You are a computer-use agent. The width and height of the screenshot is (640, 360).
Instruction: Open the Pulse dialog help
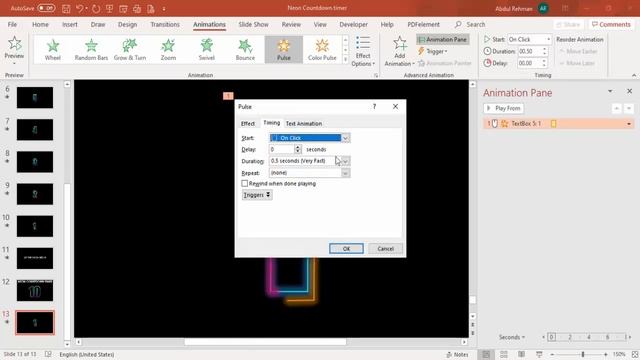[x=374, y=107]
